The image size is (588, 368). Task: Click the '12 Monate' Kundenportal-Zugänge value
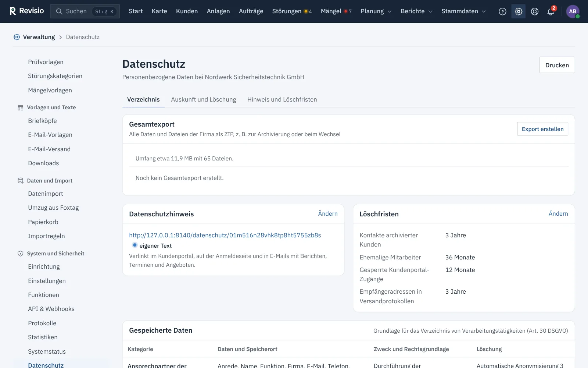point(460,270)
